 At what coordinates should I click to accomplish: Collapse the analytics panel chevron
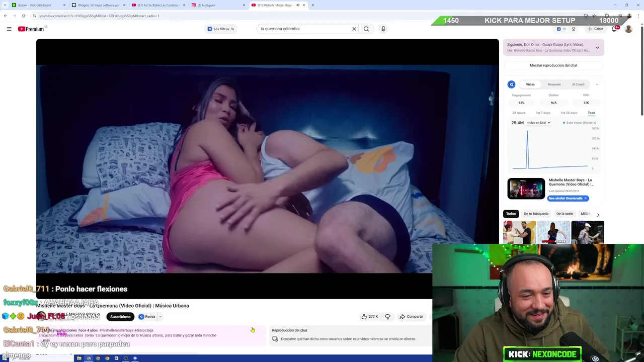(597, 84)
